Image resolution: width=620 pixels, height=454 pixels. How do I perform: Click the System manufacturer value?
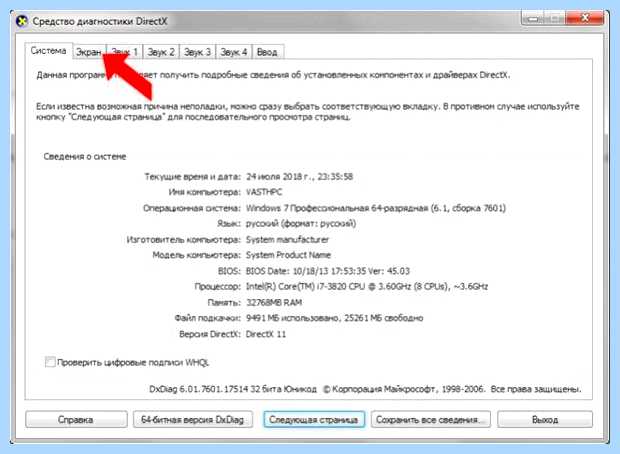click(x=287, y=240)
